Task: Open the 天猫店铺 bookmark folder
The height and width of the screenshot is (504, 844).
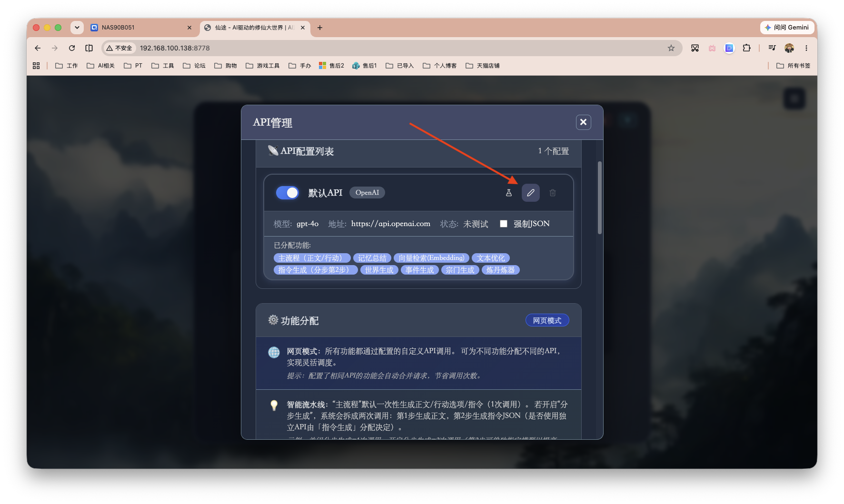Action: [x=483, y=66]
